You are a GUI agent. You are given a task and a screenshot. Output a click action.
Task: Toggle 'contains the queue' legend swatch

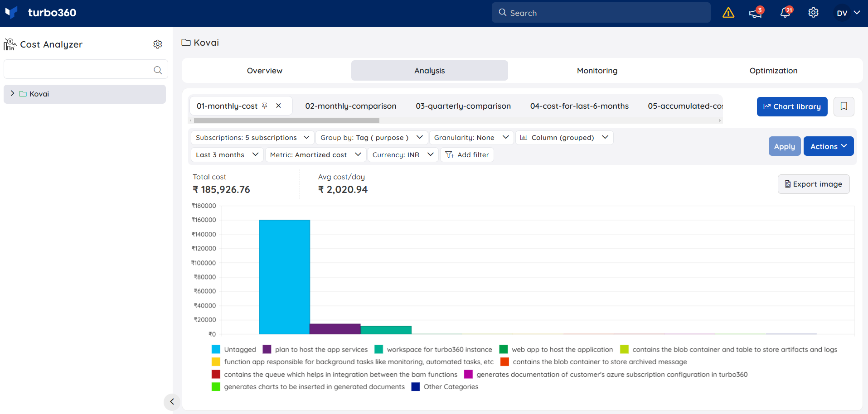click(216, 374)
